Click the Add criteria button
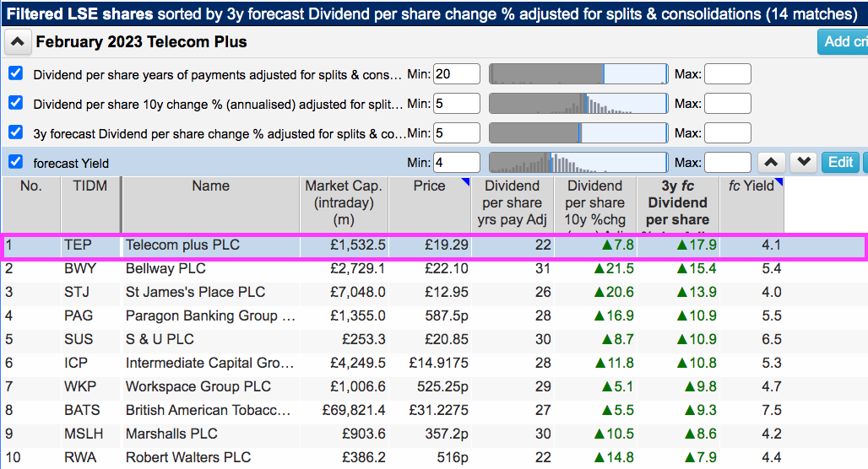 843,41
